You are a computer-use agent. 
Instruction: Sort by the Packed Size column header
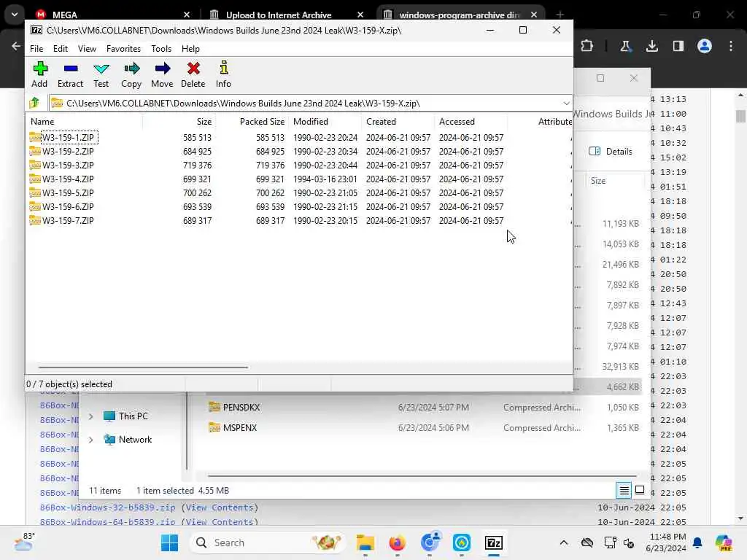pyautogui.click(x=252, y=122)
